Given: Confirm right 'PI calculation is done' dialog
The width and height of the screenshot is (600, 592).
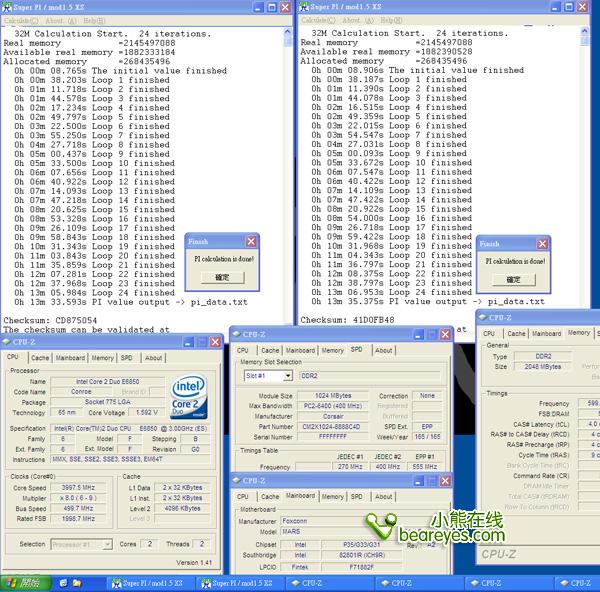Looking at the screenshot, I should 514,280.
